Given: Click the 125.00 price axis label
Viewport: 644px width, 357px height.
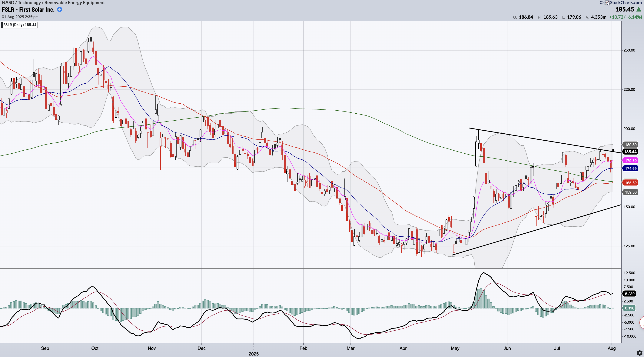Looking at the screenshot, I should [x=629, y=246].
